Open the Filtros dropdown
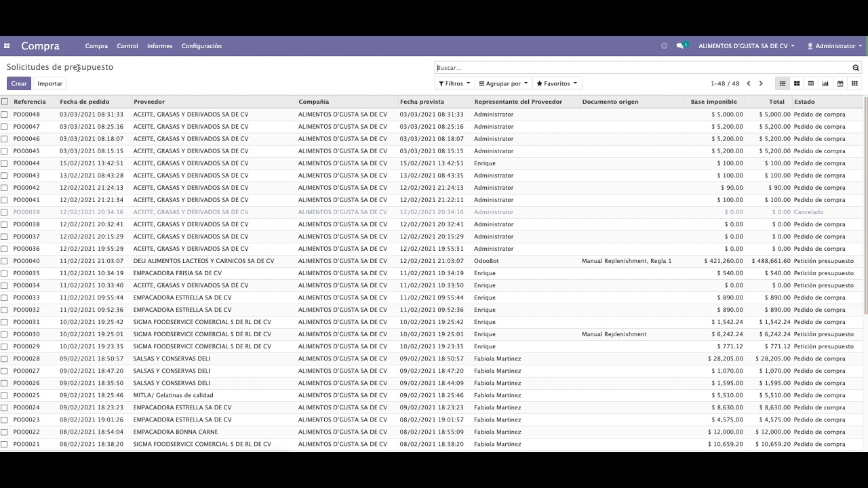The image size is (868, 488). [x=454, y=83]
